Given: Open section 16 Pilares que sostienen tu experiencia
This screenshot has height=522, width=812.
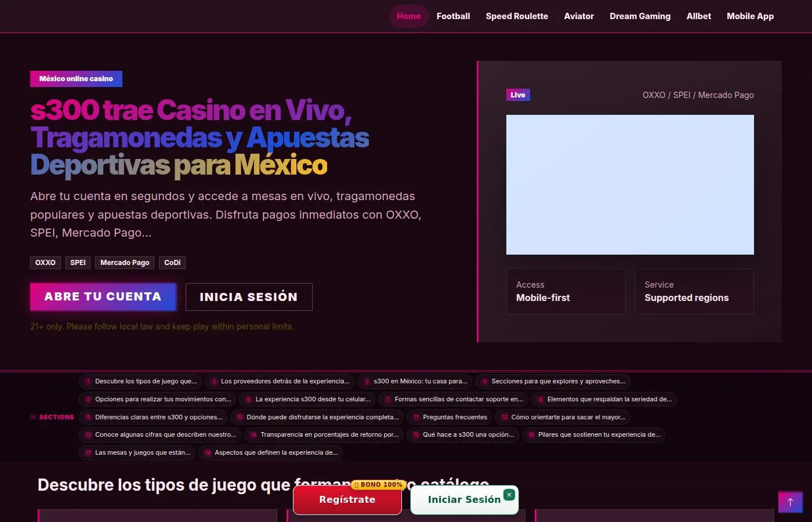Looking at the screenshot, I should (593, 435).
